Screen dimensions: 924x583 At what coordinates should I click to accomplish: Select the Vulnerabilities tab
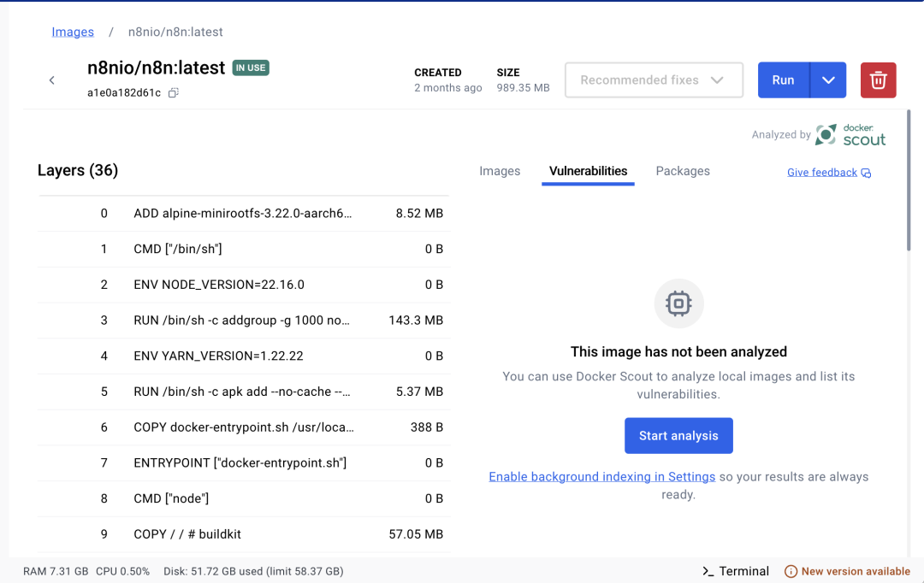tap(588, 171)
